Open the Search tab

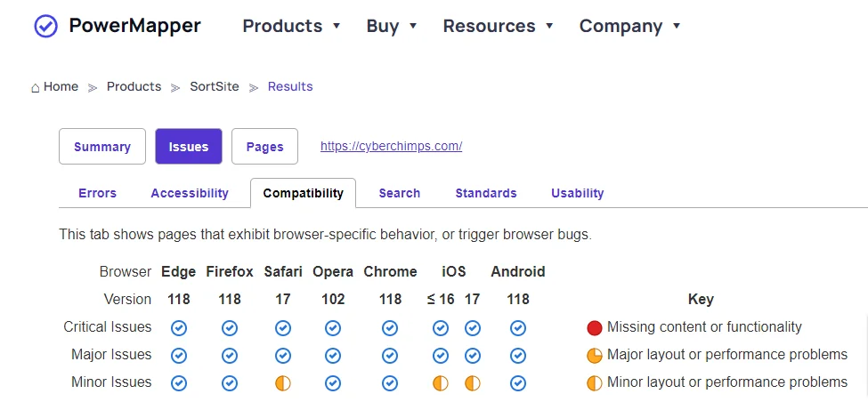(x=399, y=194)
